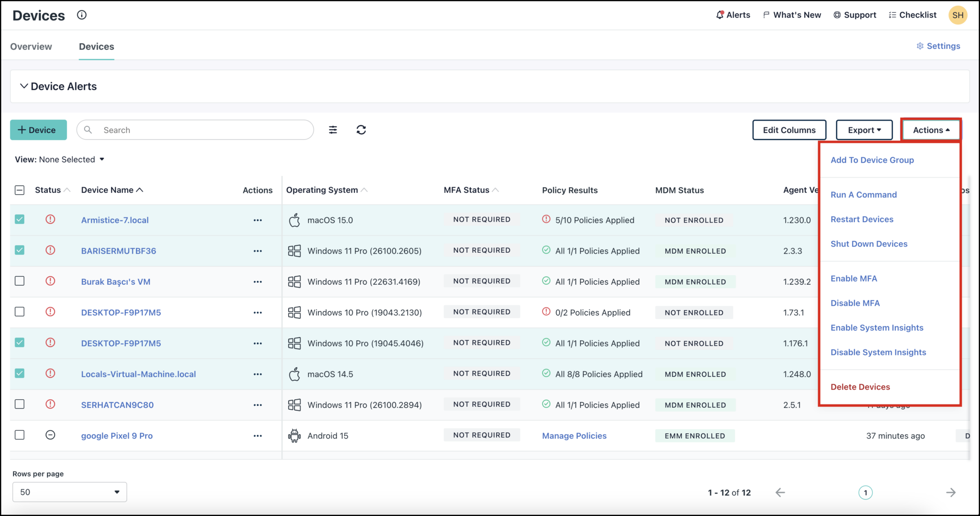This screenshot has width=980, height=516.
Task: Open the Export dropdown
Action: coord(864,129)
